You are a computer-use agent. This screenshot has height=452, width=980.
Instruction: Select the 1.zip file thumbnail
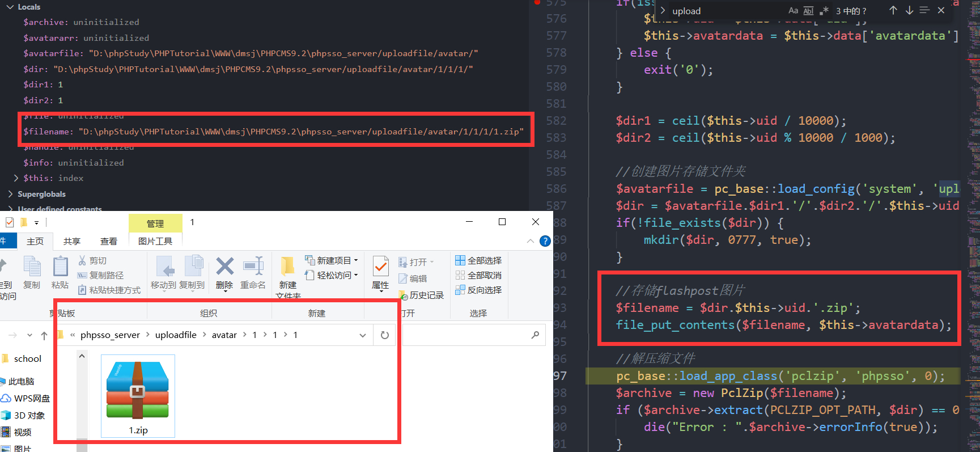pos(138,396)
